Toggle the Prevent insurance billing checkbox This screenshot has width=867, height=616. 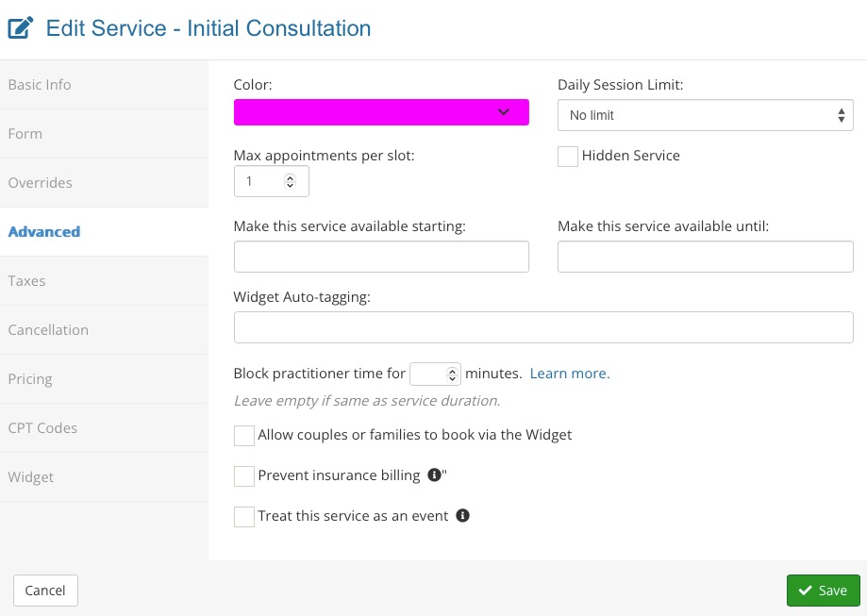243,476
